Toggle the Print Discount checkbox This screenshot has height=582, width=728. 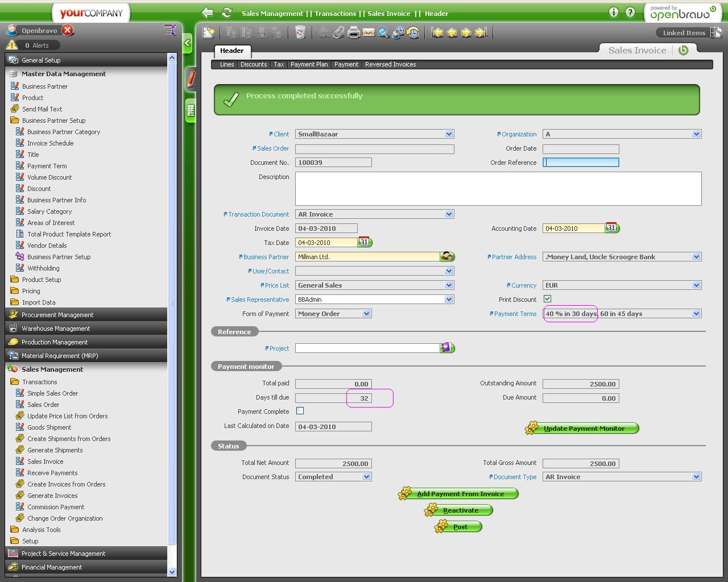547,299
